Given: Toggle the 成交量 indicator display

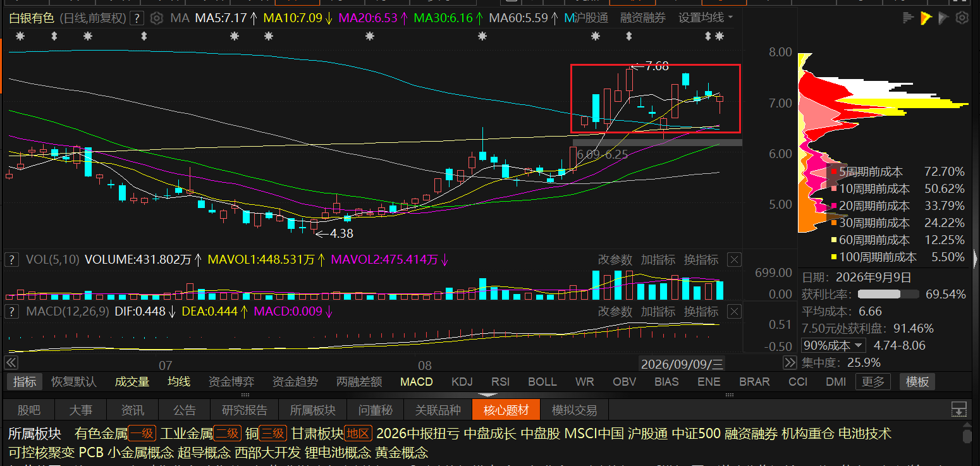Looking at the screenshot, I should pyautogui.click(x=132, y=382).
